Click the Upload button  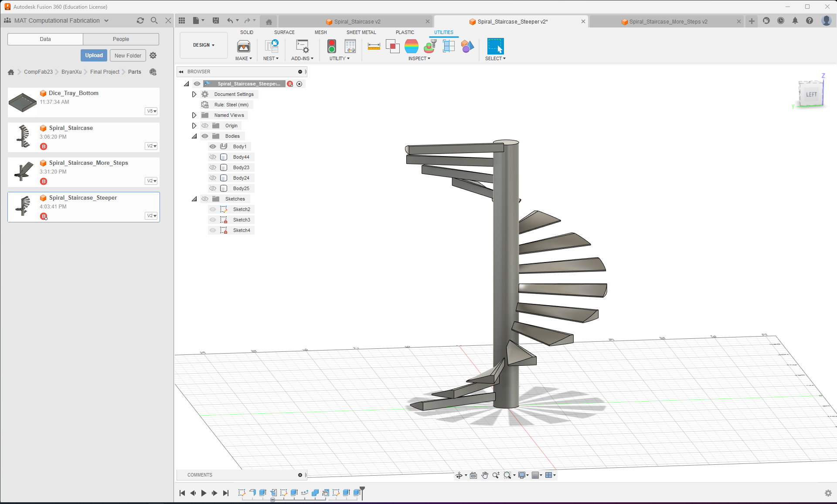94,55
